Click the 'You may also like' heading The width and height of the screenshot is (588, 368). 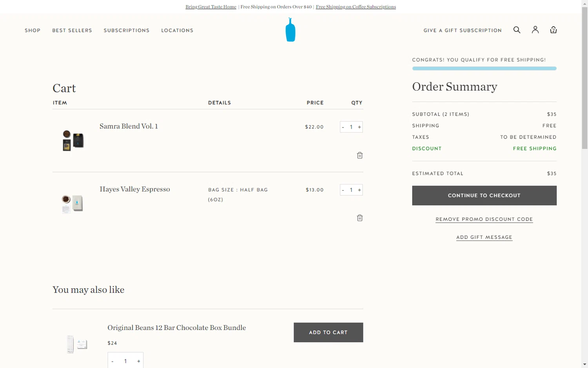click(x=89, y=290)
